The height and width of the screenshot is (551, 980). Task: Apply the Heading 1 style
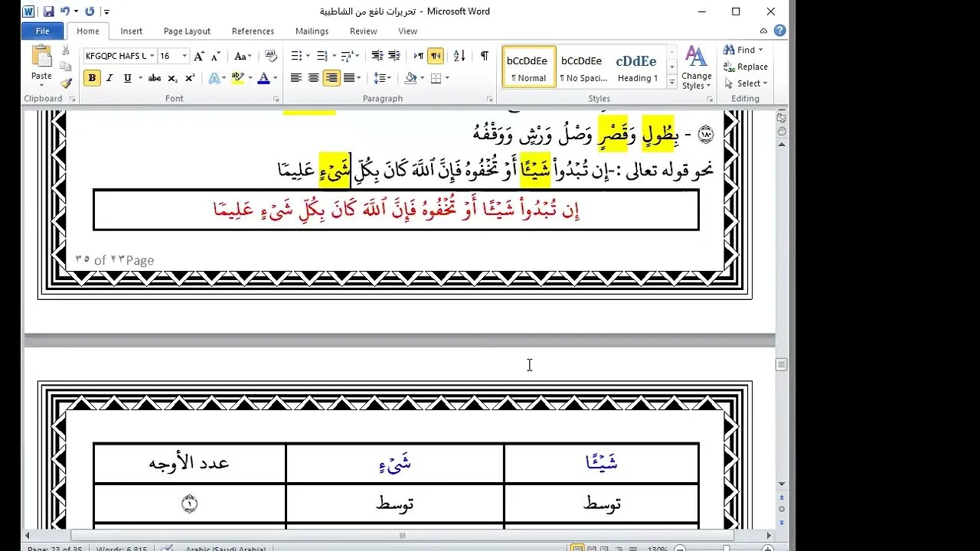637,67
